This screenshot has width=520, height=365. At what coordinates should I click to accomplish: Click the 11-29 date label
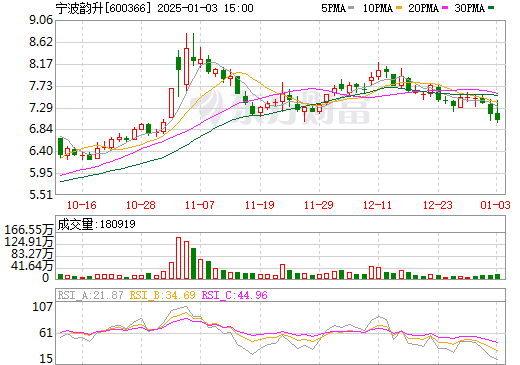point(319,205)
